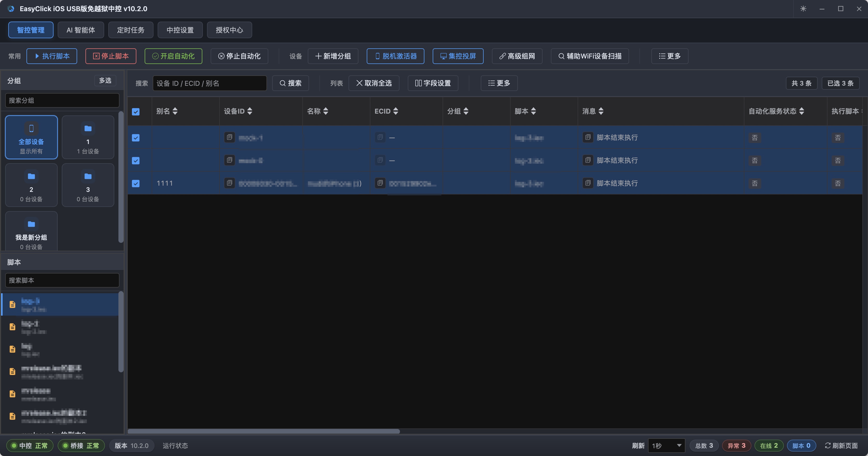868x456 pixels.
Task: Toggle the light/dark theme sun icon
Action: [x=803, y=9]
